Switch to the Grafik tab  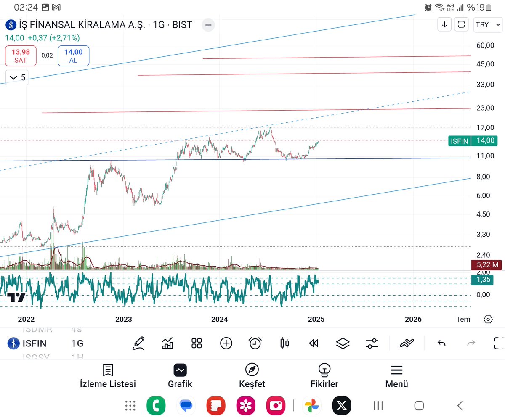[x=180, y=376]
